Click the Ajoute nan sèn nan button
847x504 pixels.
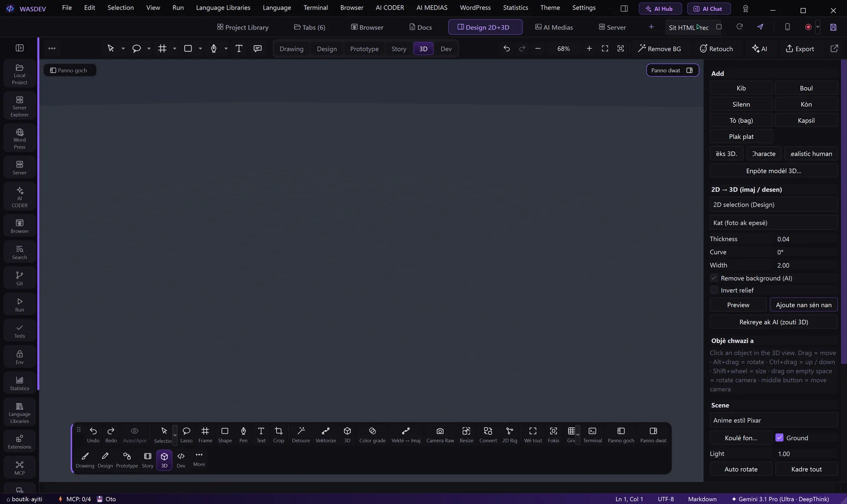(804, 305)
